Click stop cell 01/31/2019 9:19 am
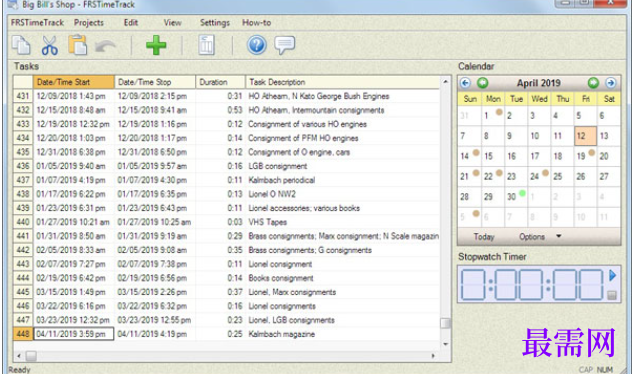The image size is (634, 374). [155, 236]
